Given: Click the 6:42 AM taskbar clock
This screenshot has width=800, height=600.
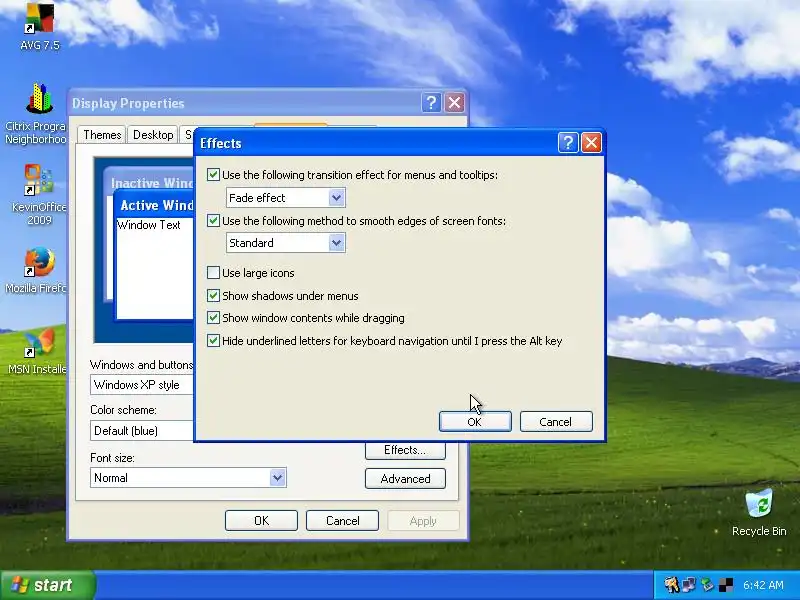Looking at the screenshot, I should 763,585.
